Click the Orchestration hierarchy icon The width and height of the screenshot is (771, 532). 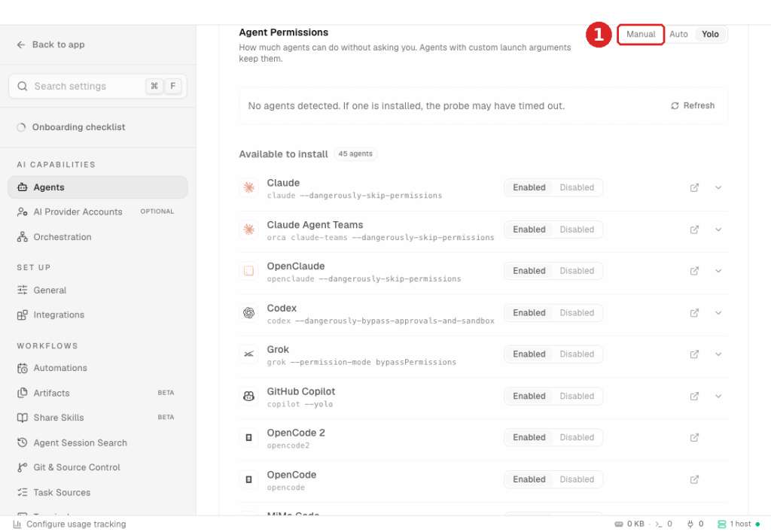tap(22, 237)
